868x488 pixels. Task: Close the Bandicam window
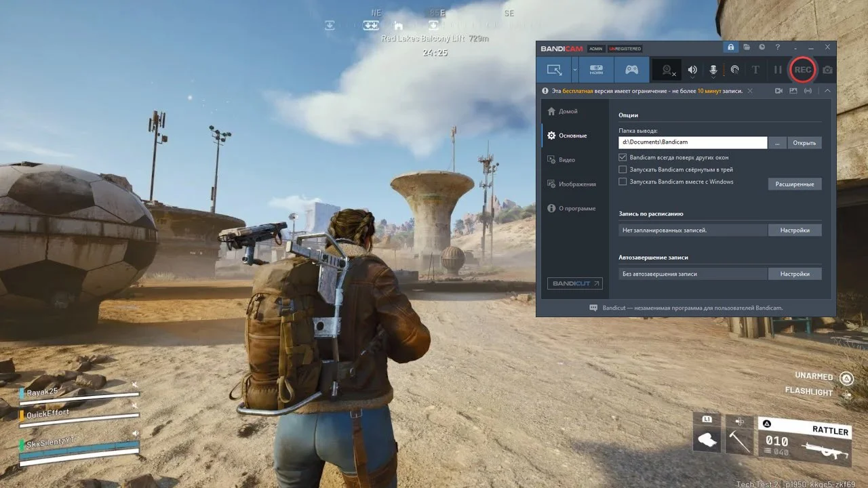[827, 47]
